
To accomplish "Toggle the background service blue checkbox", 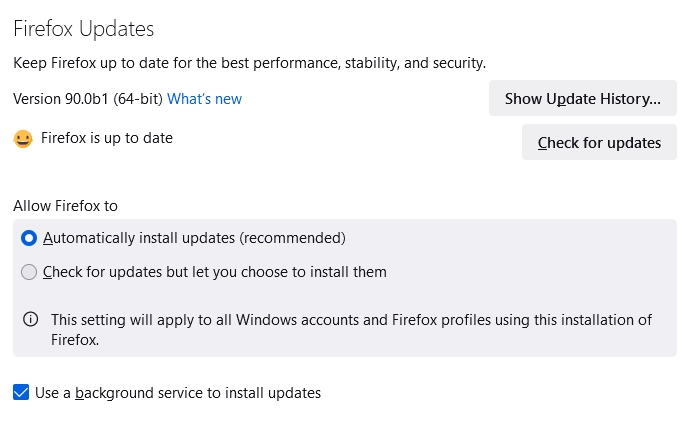I will (x=21, y=392).
